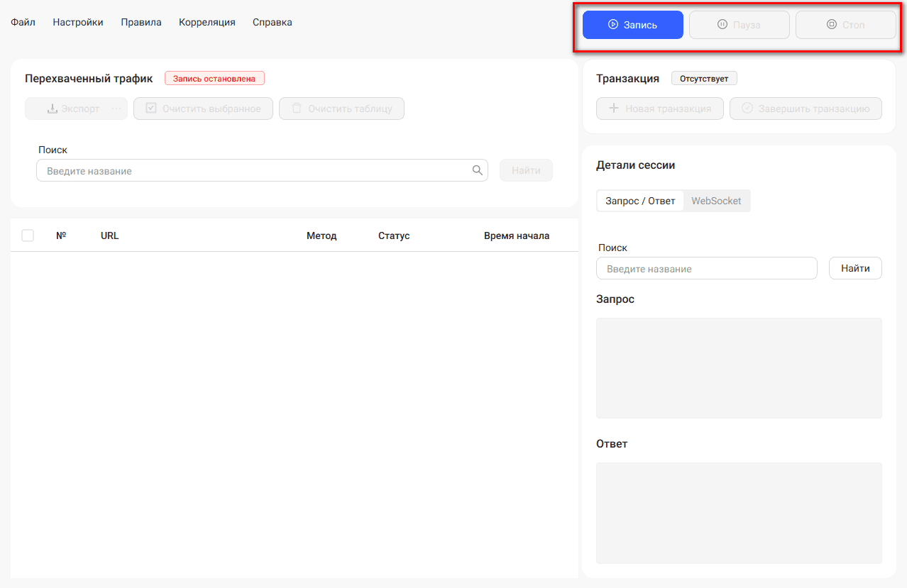The width and height of the screenshot is (907, 588).
Task: Open the Файл menu
Action: [23, 22]
